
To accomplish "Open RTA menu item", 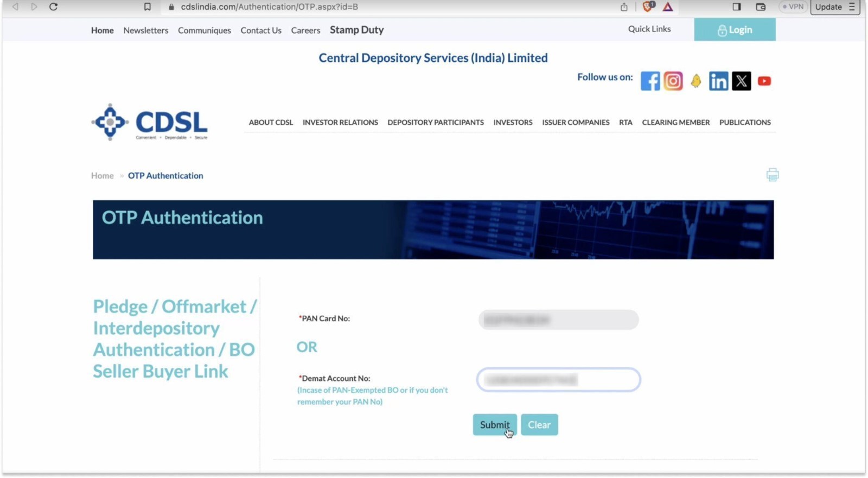I will 626,123.
